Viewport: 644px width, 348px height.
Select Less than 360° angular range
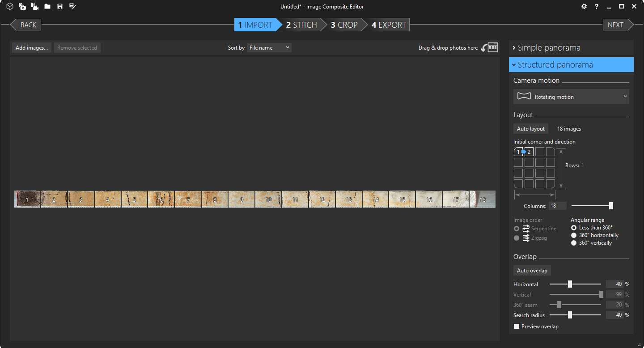574,228
